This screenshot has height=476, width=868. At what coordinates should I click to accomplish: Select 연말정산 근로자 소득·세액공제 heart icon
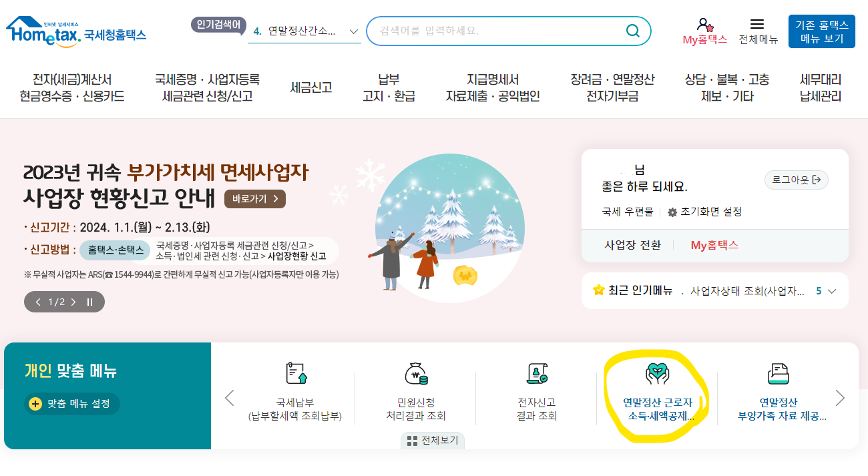tap(658, 373)
